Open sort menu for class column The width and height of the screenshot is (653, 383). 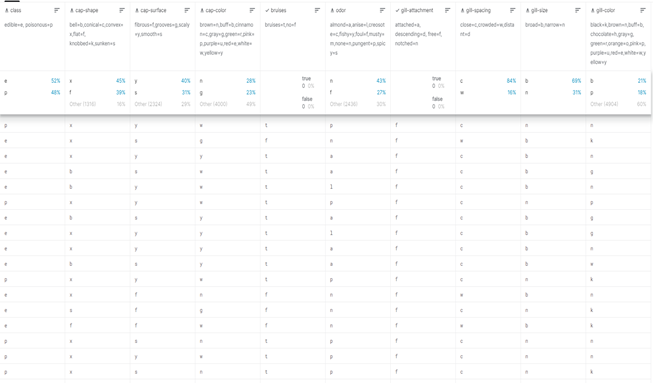pyautogui.click(x=57, y=10)
